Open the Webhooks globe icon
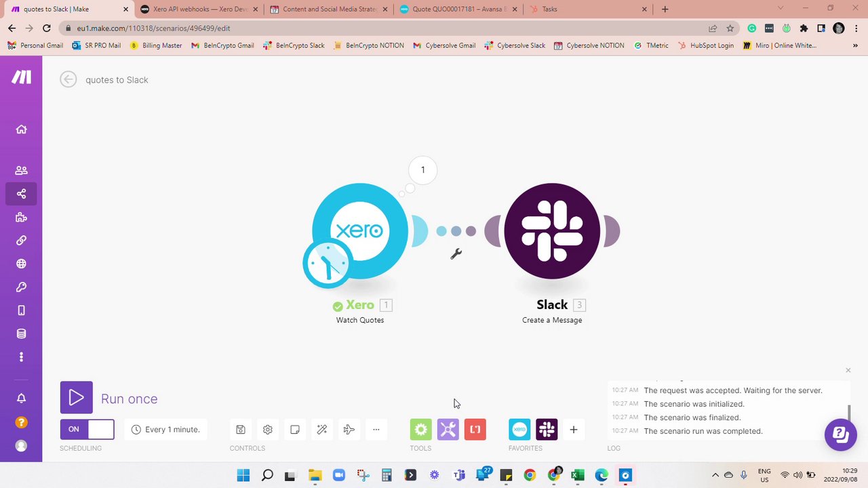 [21, 264]
